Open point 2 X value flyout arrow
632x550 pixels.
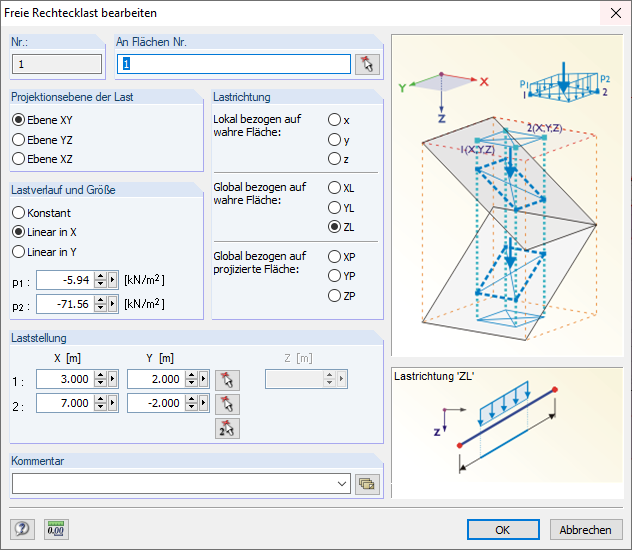(x=112, y=403)
